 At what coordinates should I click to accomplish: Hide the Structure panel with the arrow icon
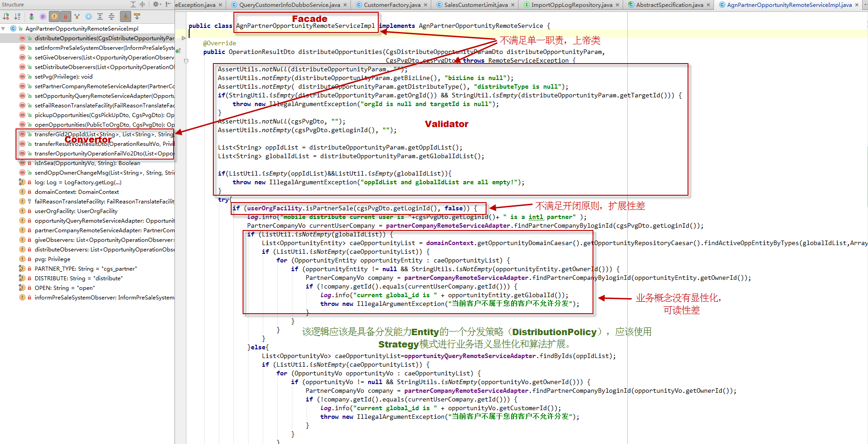(168, 5)
